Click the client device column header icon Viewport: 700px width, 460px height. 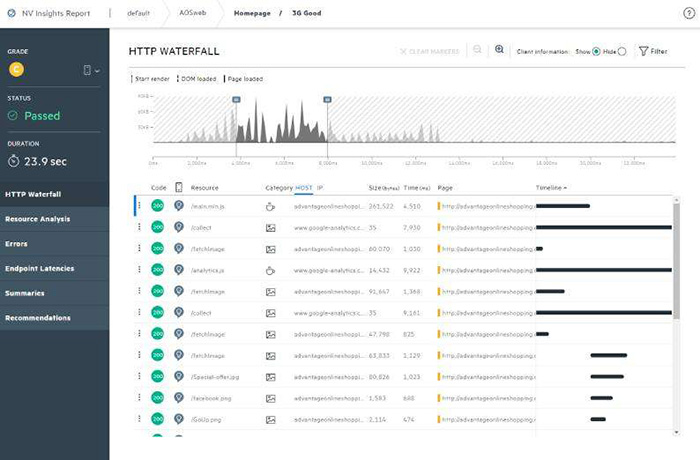179,187
